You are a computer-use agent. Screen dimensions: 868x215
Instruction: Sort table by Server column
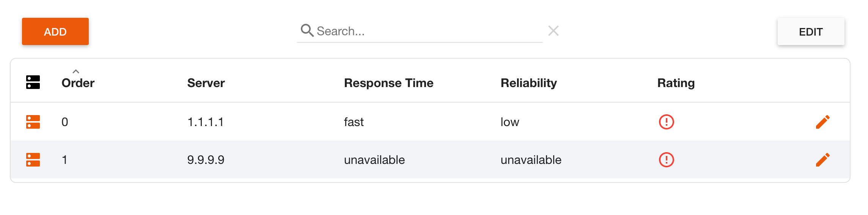pos(206,83)
